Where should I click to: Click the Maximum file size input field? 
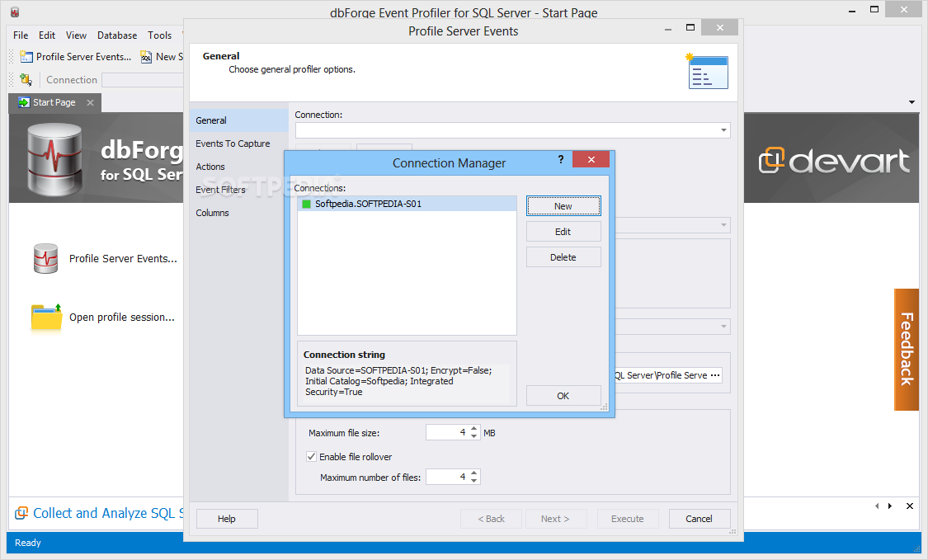click(x=447, y=433)
